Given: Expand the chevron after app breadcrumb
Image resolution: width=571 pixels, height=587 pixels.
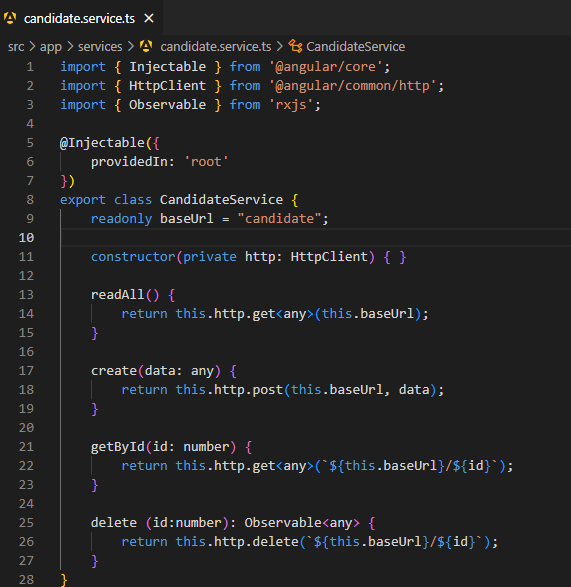Looking at the screenshot, I should (70, 47).
